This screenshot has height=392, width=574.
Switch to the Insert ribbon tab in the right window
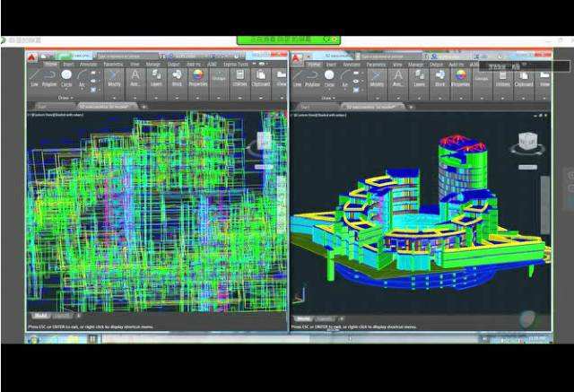tap(331, 65)
